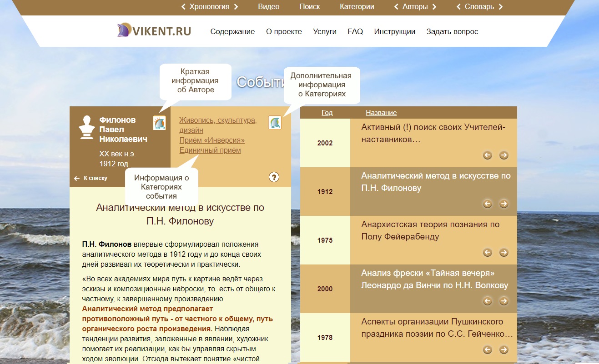
Task: Open О проекте page
Action: click(284, 31)
